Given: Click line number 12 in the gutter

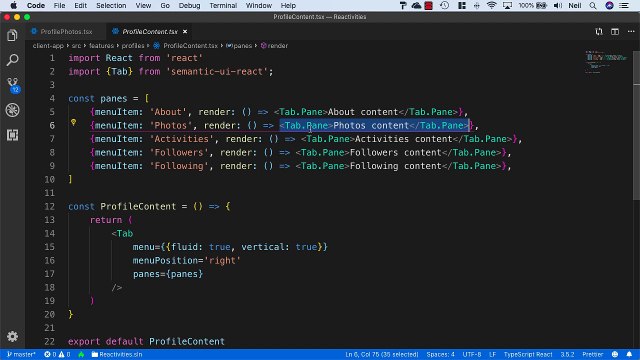Looking at the screenshot, I should [x=49, y=207].
